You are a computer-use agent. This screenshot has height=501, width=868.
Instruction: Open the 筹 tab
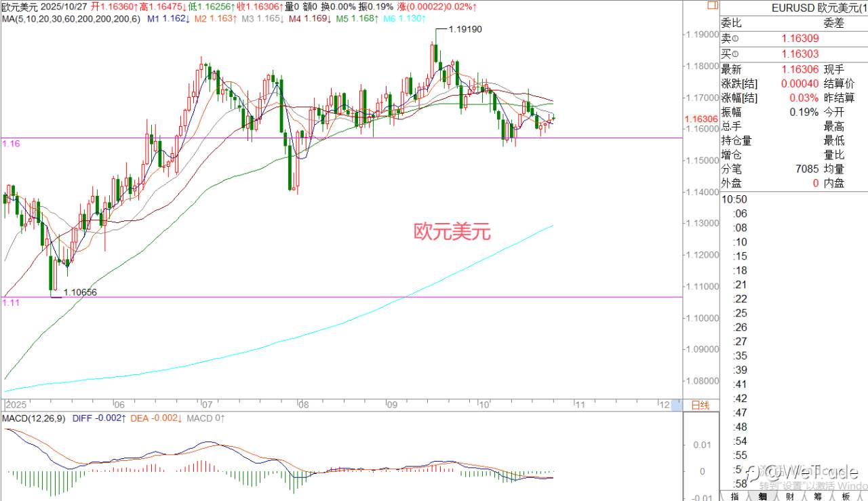(x=818, y=496)
